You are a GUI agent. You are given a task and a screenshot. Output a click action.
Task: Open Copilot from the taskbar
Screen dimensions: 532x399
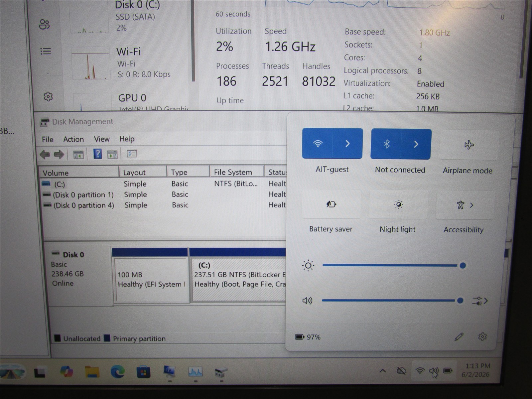click(x=67, y=371)
